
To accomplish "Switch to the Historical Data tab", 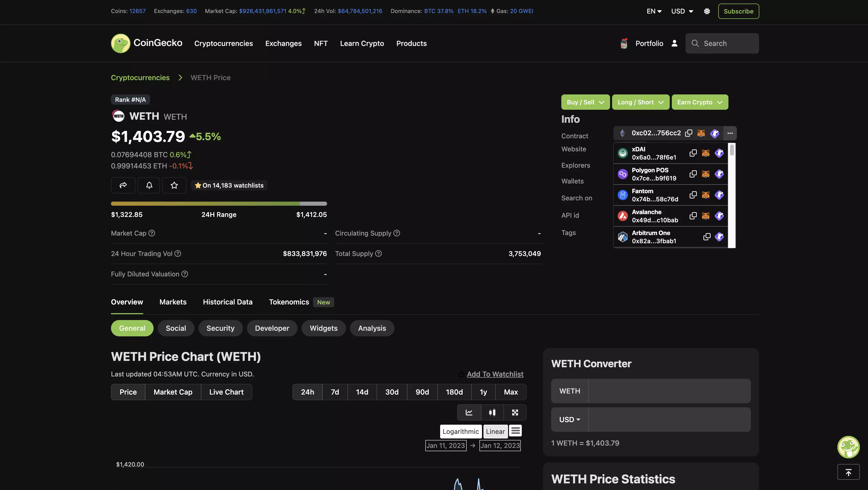I will click(227, 302).
